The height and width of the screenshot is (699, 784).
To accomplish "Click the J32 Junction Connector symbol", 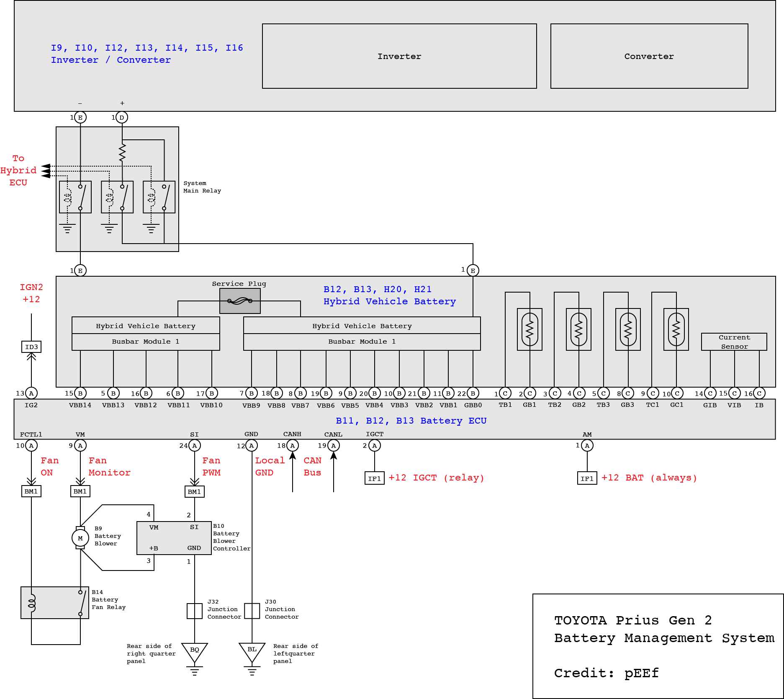I will tap(195, 611).
